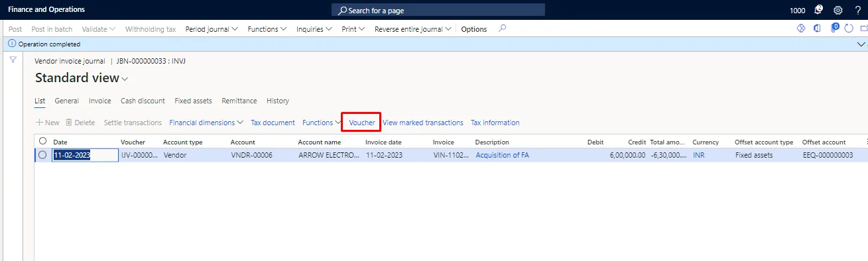
Task: Open the help question mark icon
Action: coord(857,10)
